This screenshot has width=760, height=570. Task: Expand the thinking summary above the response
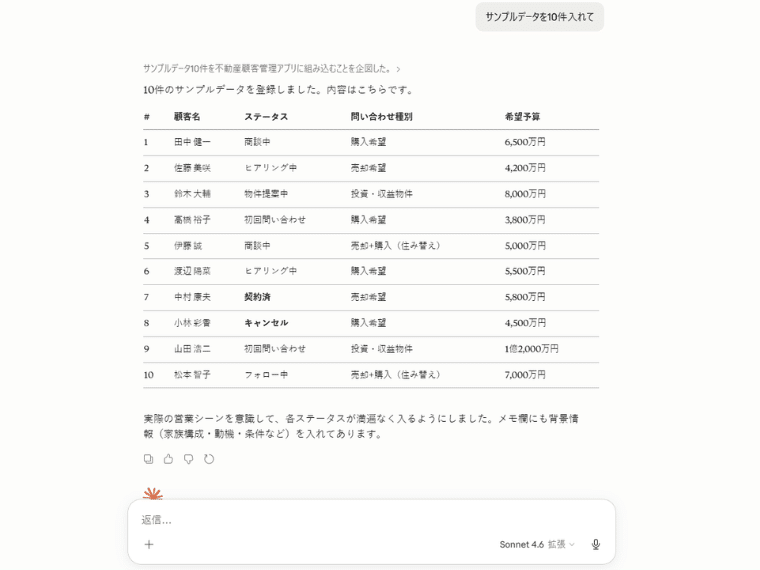click(271, 69)
